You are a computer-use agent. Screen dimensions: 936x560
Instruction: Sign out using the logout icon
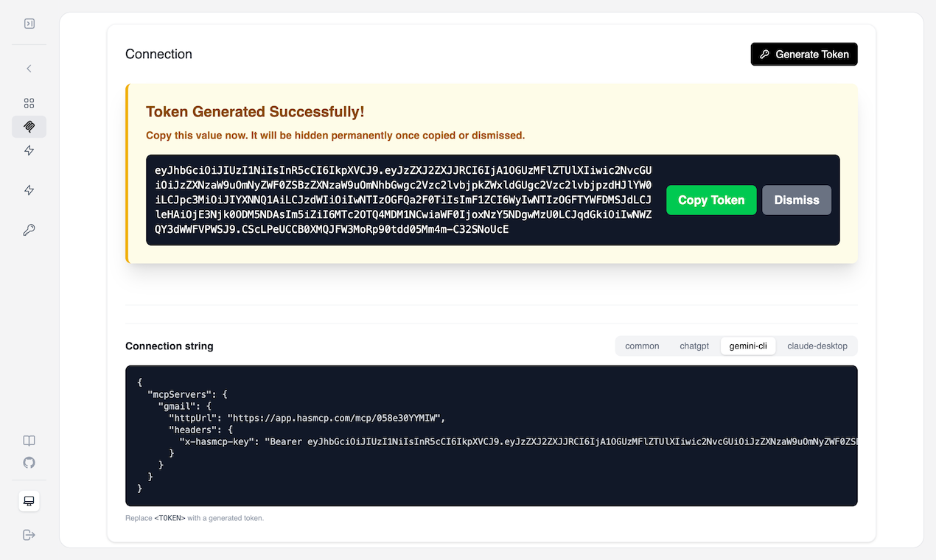click(29, 535)
